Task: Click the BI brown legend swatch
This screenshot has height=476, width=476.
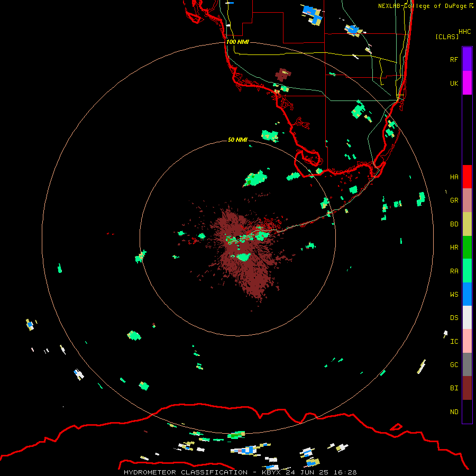Action: (467, 388)
